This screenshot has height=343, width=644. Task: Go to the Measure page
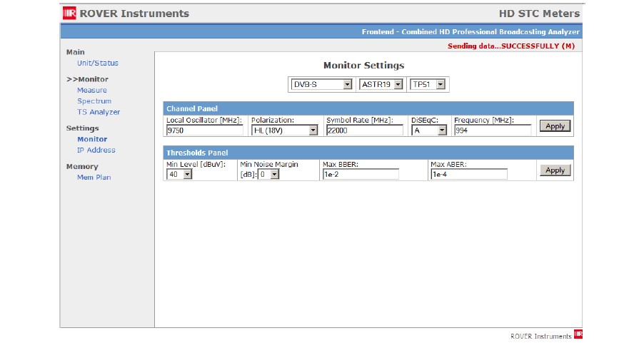coord(92,91)
